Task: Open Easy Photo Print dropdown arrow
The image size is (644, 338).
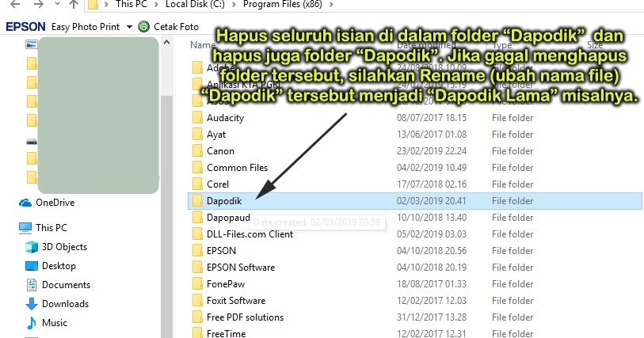Action: [x=129, y=27]
